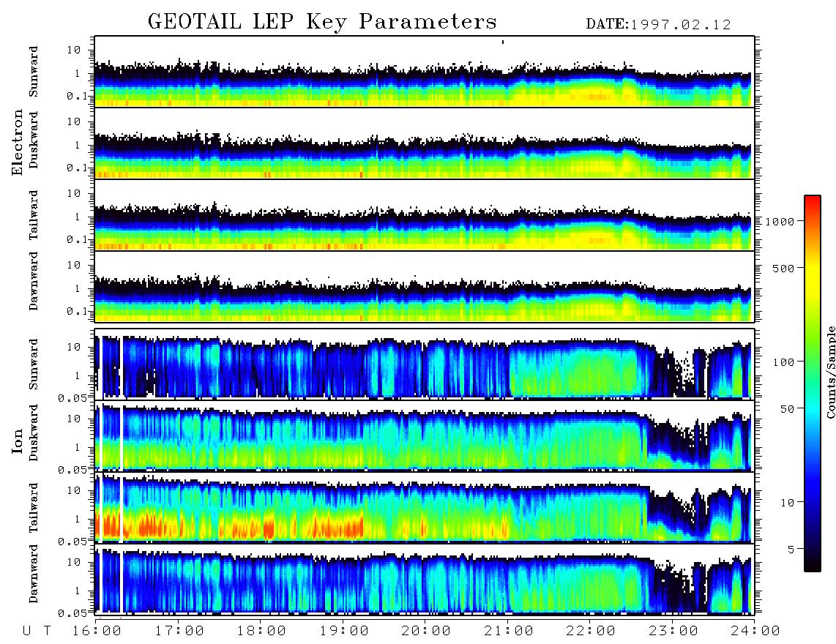836x644 pixels.
Task: Click the "20:00" time tick label
Action: tap(426, 631)
